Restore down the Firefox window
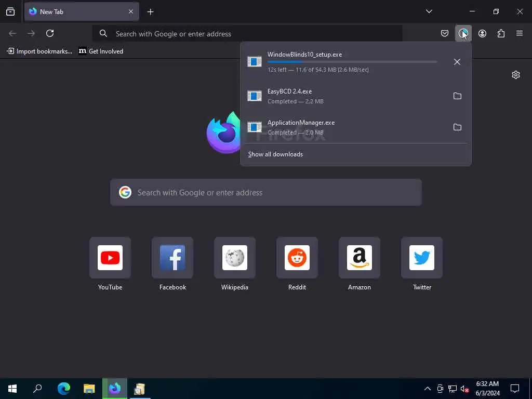Viewport: 532px width, 399px height. 496,11
